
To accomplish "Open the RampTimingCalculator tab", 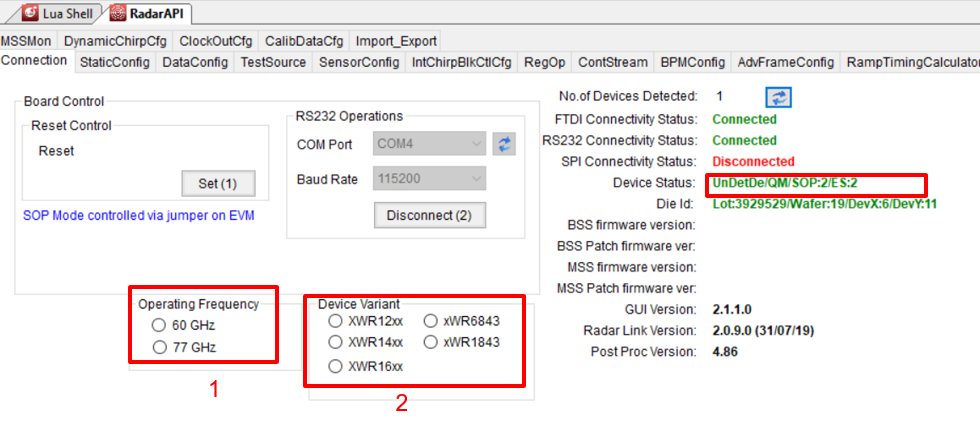I will 911,62.
